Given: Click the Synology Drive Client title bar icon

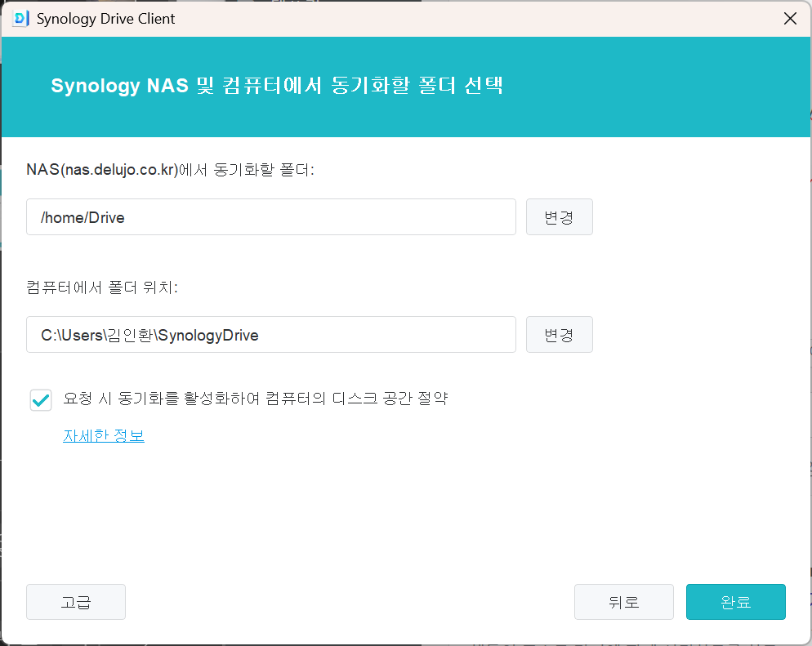Looking at the screenshot, I should coord(20,19).
